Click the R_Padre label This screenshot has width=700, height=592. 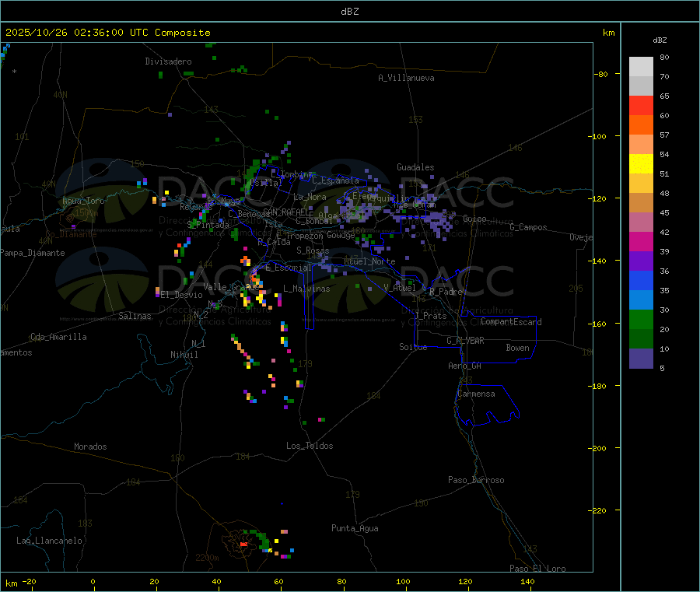click(x=446, y=292)
